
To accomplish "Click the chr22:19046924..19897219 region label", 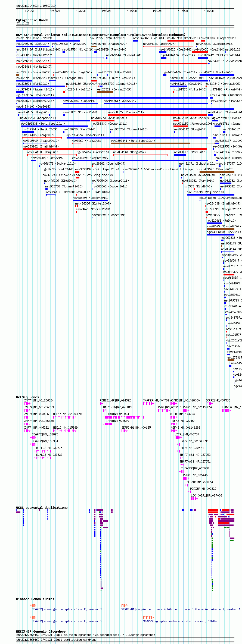I will pos(36,6).
